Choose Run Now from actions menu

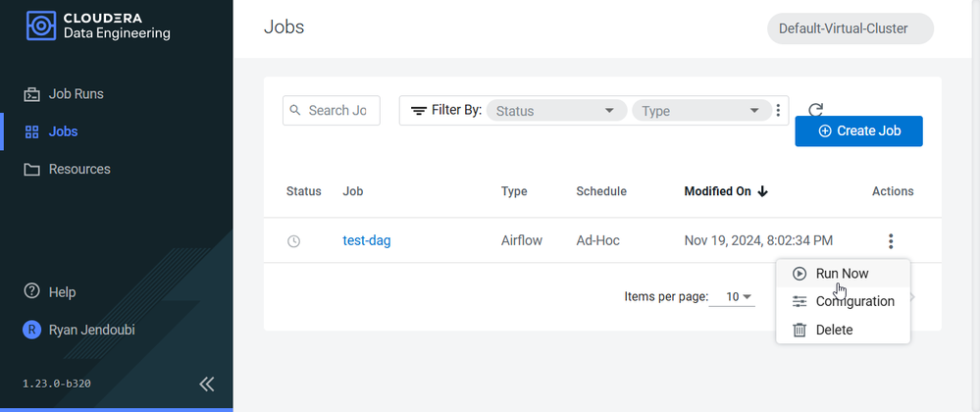pos(843,274)
